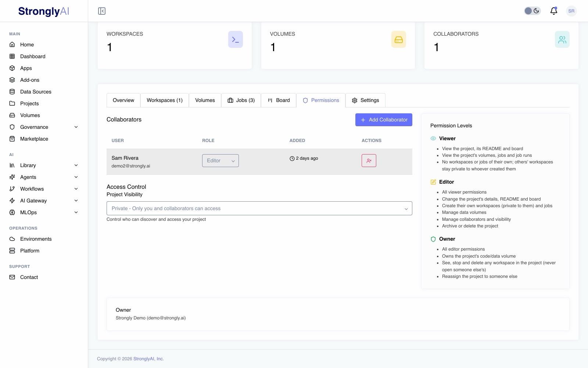Click the Volumes drive card icon
588x368 pixels.
[x=399, y=39]
